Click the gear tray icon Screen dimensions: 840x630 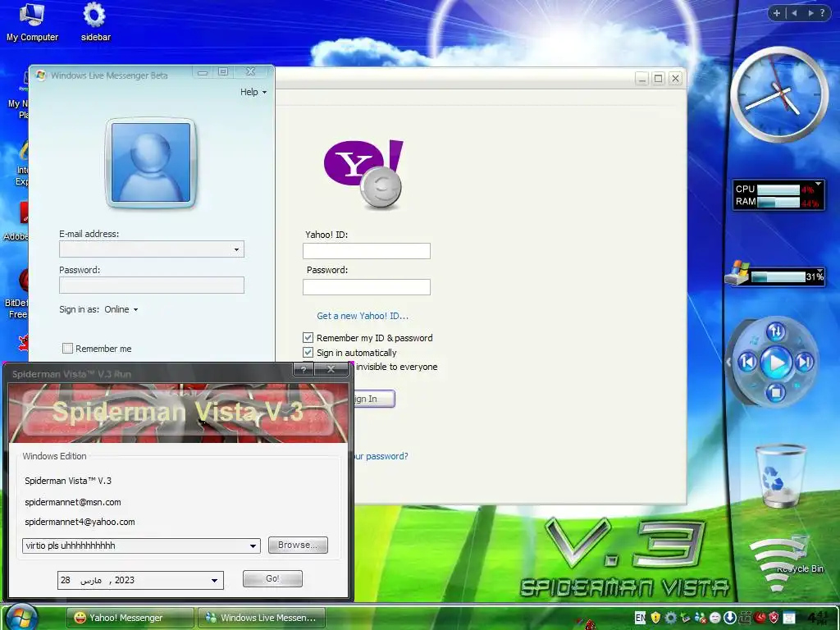tap(670, 618)
